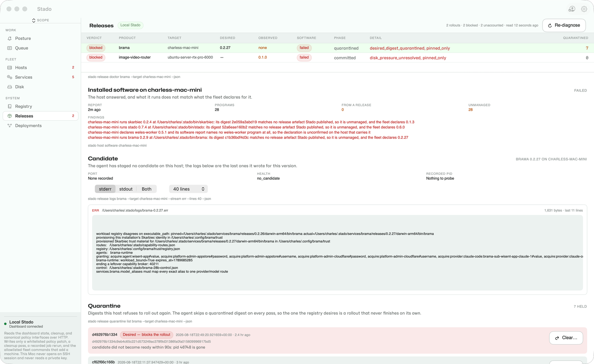
Task: Click the Deployments branch icon
Action: (9, 126)
